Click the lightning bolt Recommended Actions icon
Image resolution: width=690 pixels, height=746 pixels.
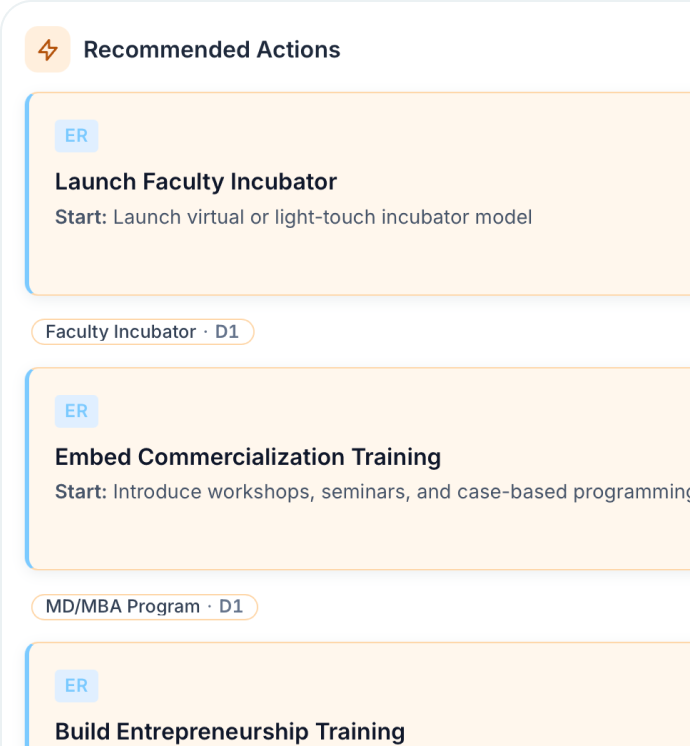47,50
